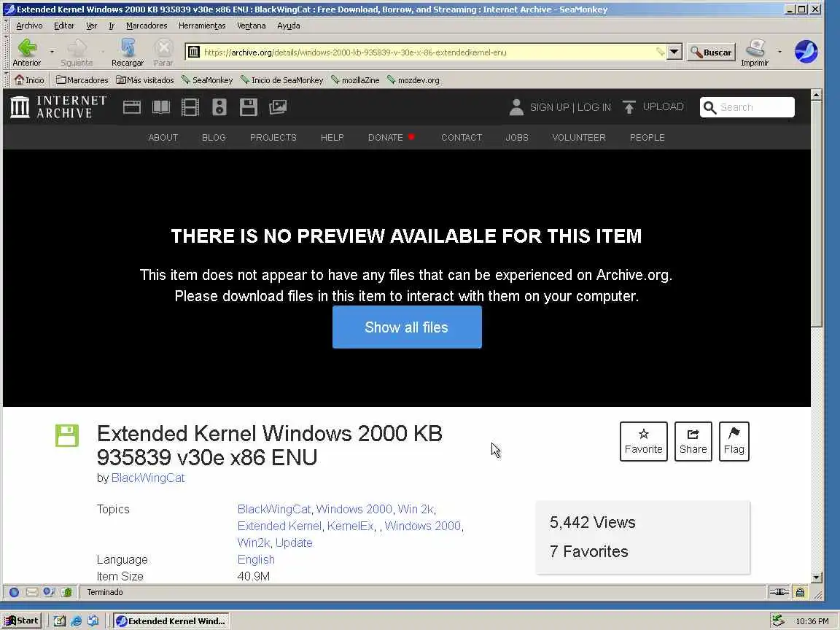This screenshot has width=840, height=630.
Task: Open Mail from status bar envelope icon
Action: click(x=32, y=592)
